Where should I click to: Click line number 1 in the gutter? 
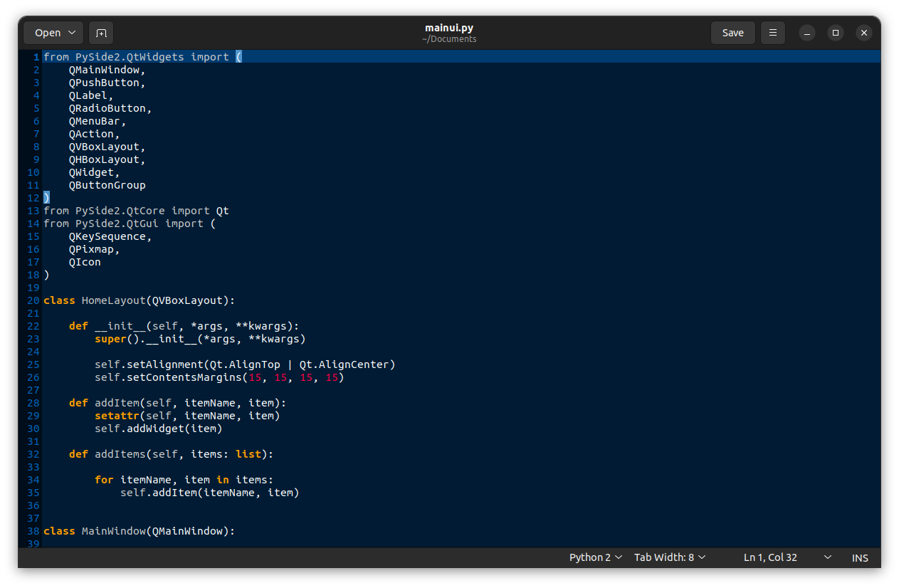pyautogui.click(x=34, y=56)
